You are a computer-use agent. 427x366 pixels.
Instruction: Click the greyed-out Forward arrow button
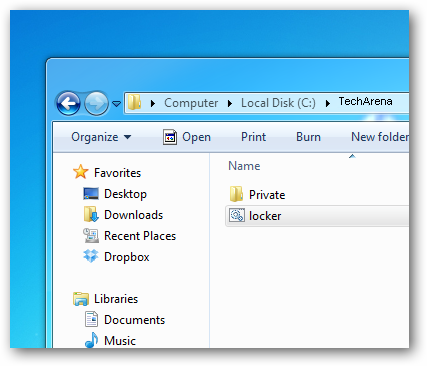[x=96, y=104]
